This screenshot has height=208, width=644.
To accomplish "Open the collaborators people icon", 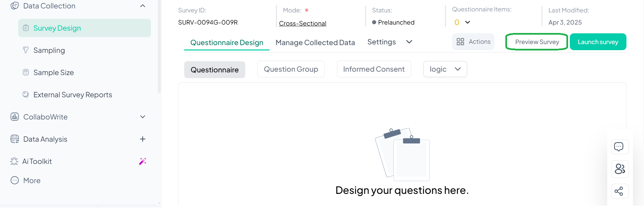I will 620,169.
